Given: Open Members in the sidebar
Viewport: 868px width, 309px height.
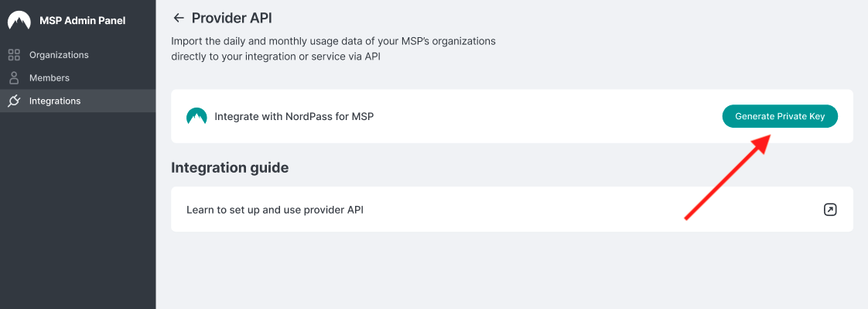Looking at the screenshot, I should tap(77, 78).
